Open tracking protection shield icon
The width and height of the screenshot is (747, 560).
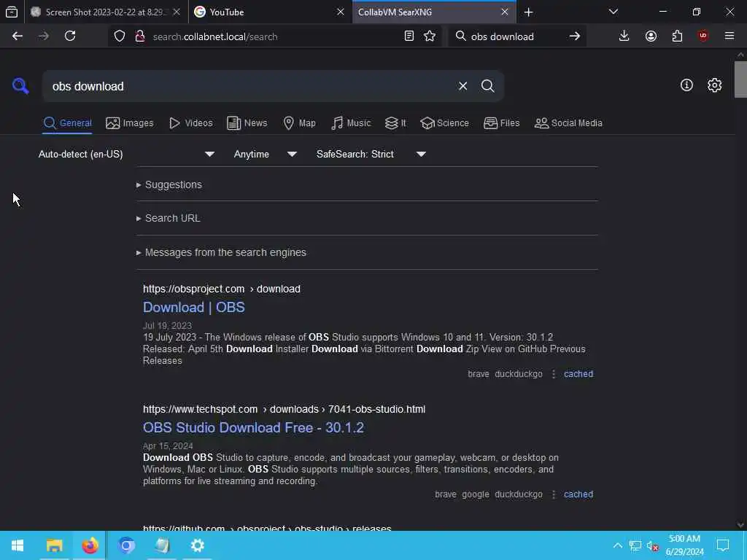pos(120,36)
